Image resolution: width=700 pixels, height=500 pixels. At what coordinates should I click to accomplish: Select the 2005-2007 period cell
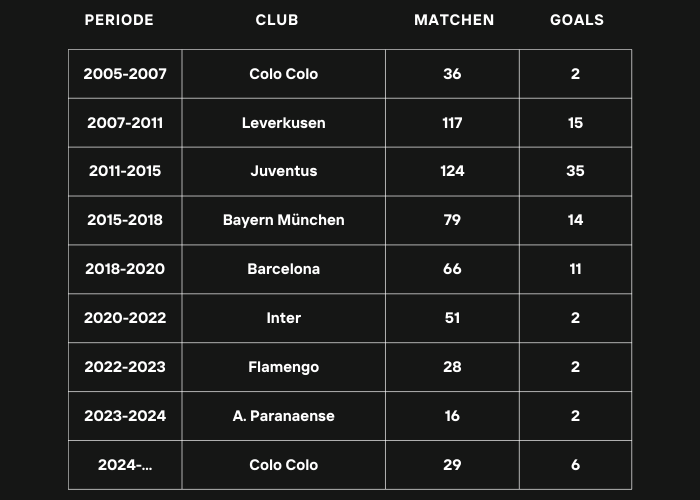125,74
